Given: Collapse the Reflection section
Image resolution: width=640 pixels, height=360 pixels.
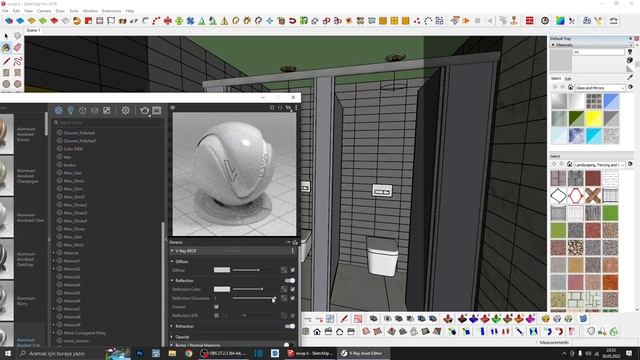Looking at the screenshot, I should pyautogui.click(x=172, y=280).
